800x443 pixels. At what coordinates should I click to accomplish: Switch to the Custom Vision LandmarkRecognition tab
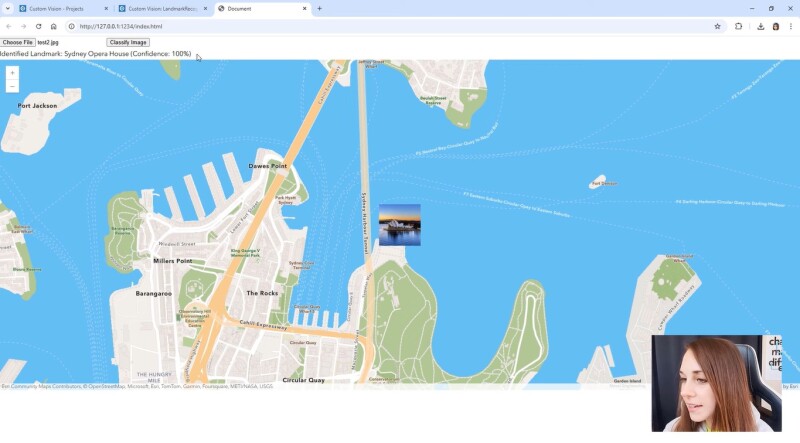160,8
